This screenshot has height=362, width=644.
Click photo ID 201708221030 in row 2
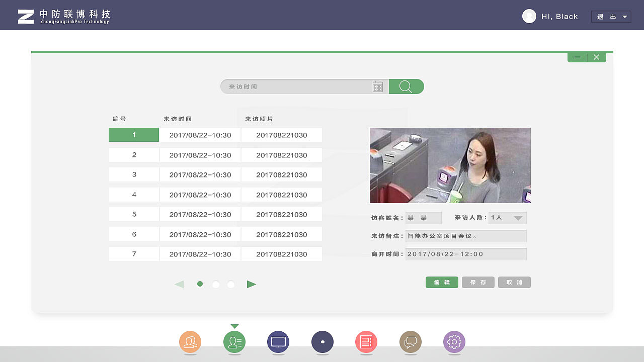(282, 155)
